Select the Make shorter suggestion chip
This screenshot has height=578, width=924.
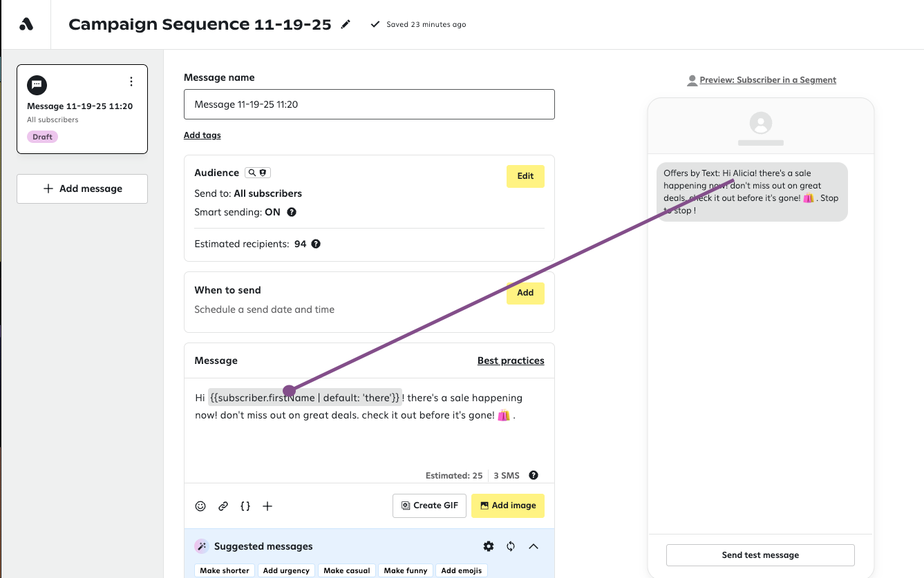[x=225, y=570]
